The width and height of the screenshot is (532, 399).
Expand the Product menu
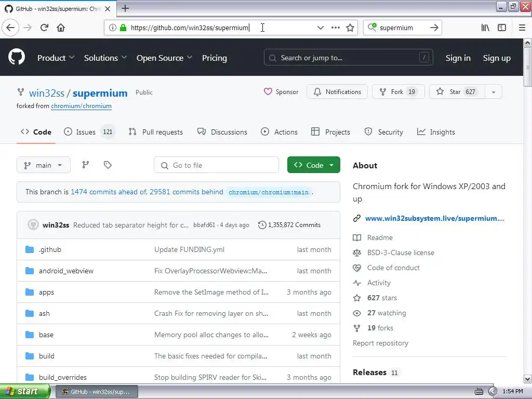pos(56,58)
